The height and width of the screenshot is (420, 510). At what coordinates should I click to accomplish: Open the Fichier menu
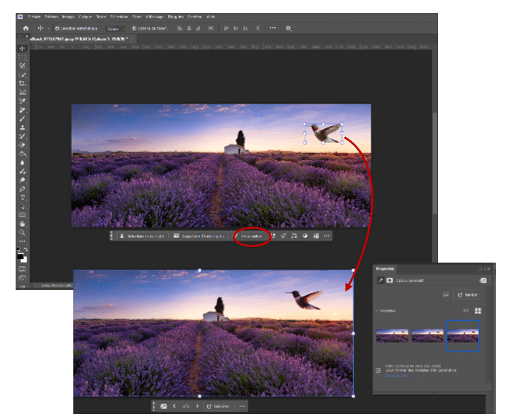click(34, 16)
